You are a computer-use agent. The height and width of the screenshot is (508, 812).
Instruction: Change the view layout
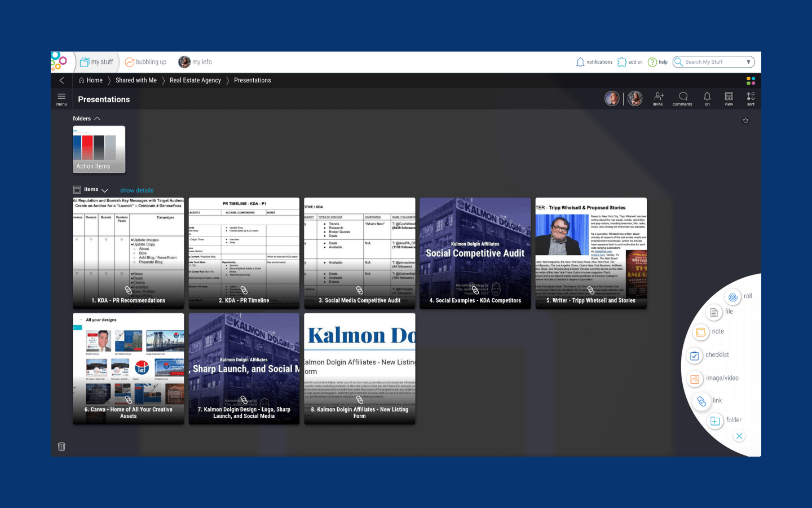[729, 99]
